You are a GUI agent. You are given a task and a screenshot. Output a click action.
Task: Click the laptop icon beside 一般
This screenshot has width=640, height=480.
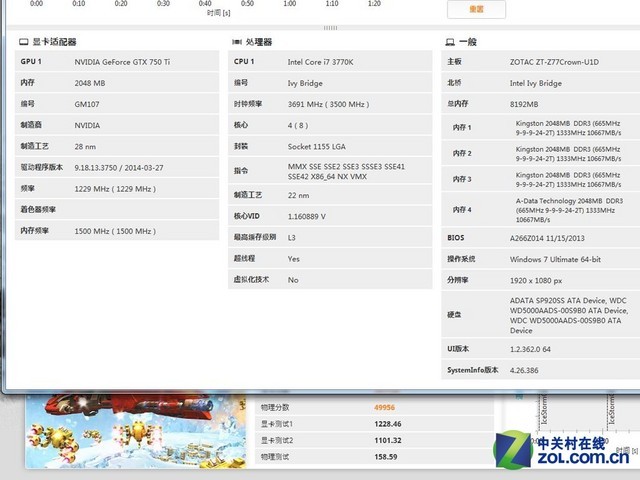pos(450,42)
